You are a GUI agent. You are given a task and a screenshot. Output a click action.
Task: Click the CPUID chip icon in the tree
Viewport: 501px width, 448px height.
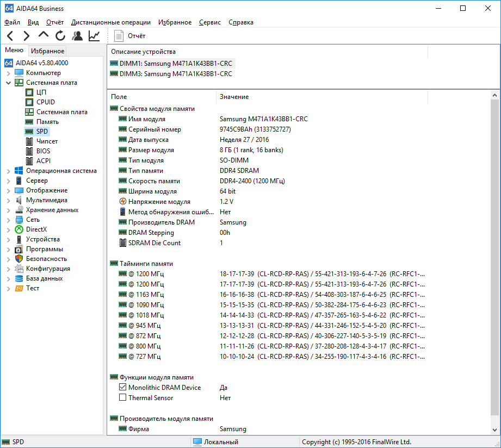point(29,102)
